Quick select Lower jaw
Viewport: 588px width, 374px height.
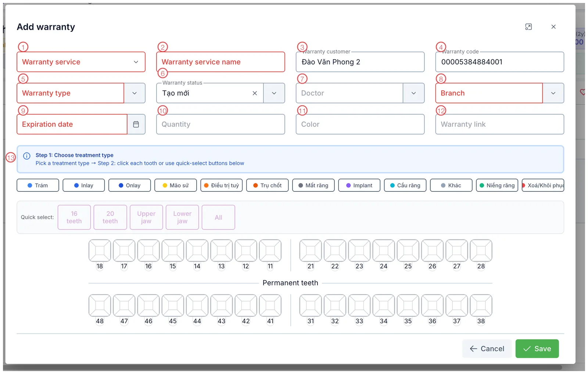tap(182, 217)
